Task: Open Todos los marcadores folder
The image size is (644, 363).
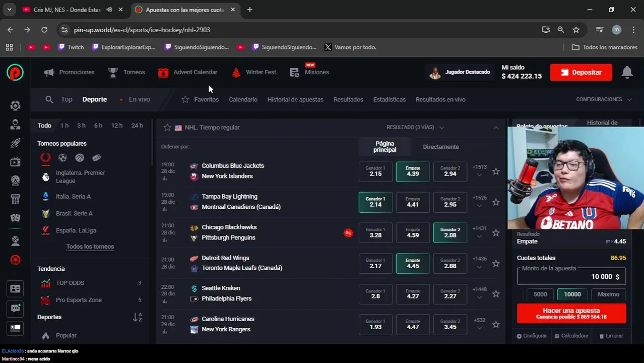Action: 605,47
